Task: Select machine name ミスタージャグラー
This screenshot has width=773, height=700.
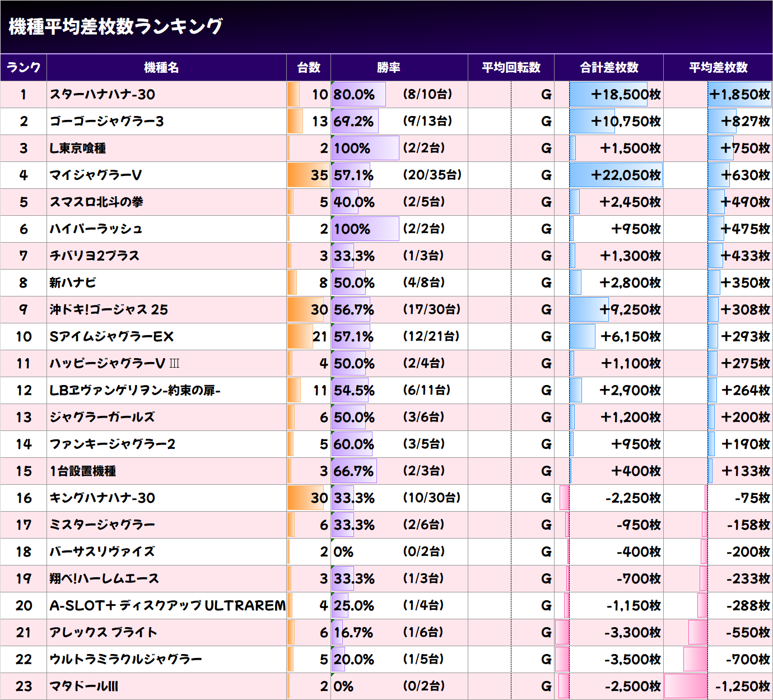Action: coord(102,525)
